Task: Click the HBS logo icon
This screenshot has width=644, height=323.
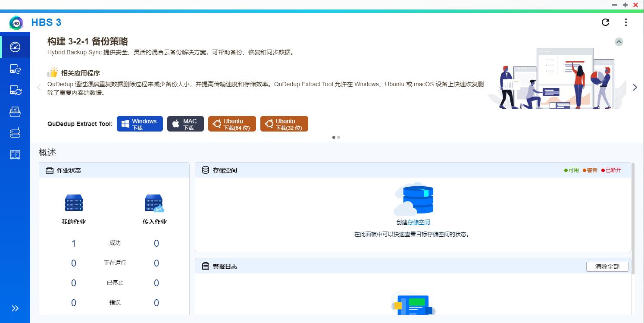Action: click(16, 22)
